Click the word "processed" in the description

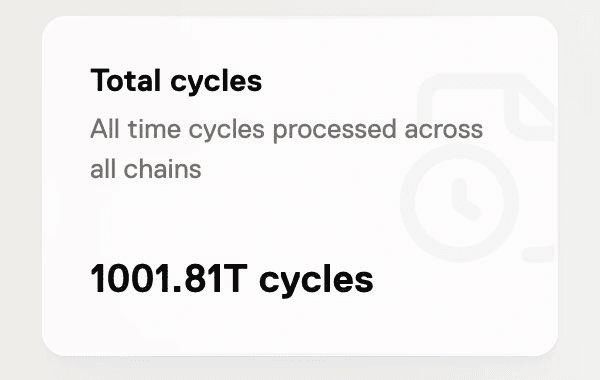tap(334, 130)
